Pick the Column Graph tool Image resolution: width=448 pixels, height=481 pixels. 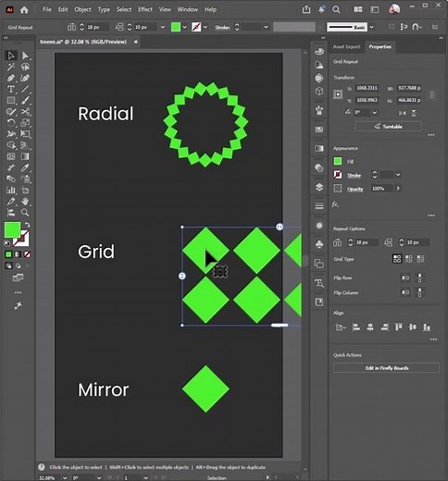pos(11,190)
